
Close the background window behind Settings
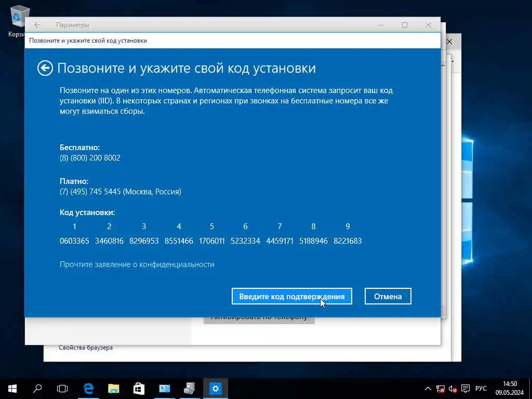(449, 42)
